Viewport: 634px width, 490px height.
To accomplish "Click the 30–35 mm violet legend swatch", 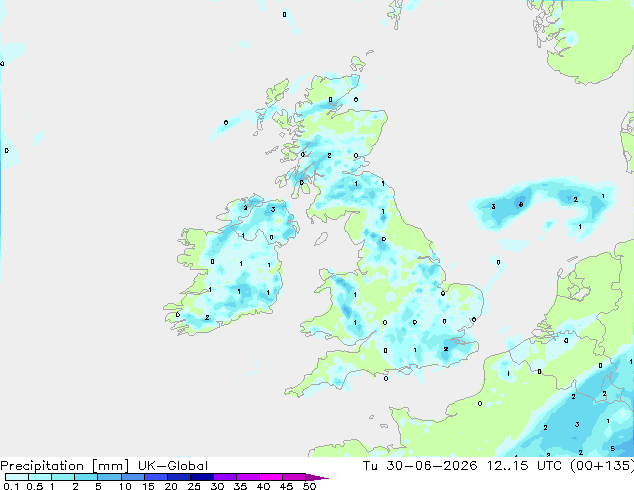I will click(224, 477).
